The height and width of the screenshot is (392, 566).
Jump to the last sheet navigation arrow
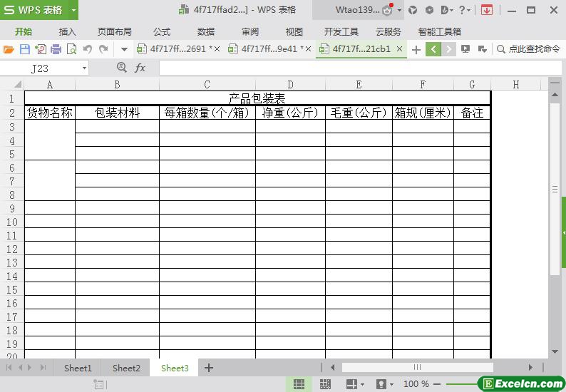click(x=43, y=368)
